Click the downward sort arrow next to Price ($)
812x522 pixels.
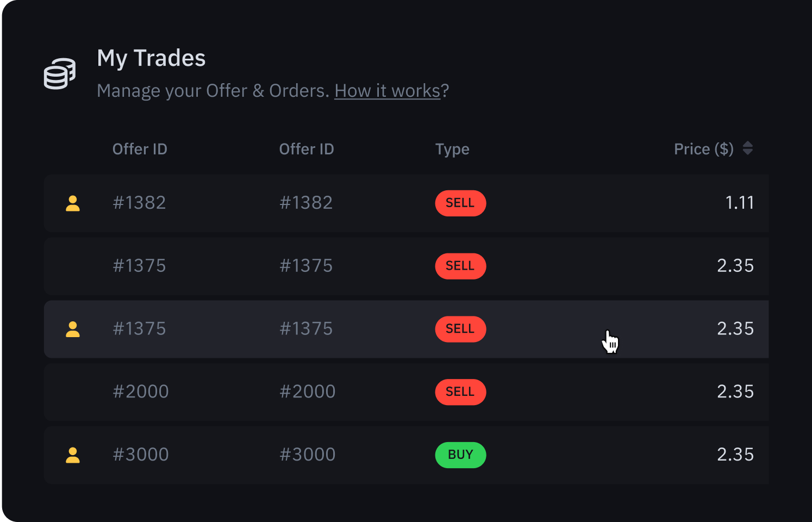pyautogui.click(x=748, y=152)
